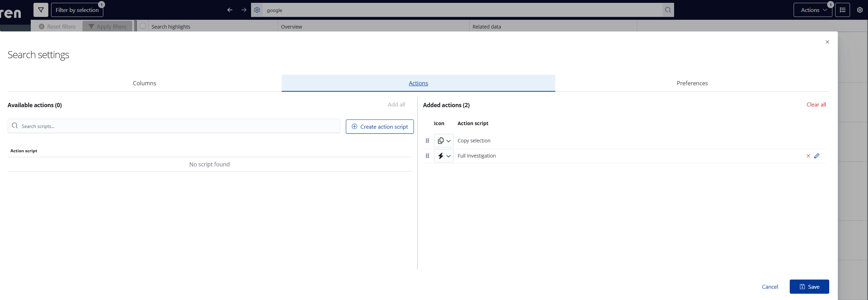Remove the Full Investigation action with red X
The image size is (868, 300).
click(x=808, y=156)
